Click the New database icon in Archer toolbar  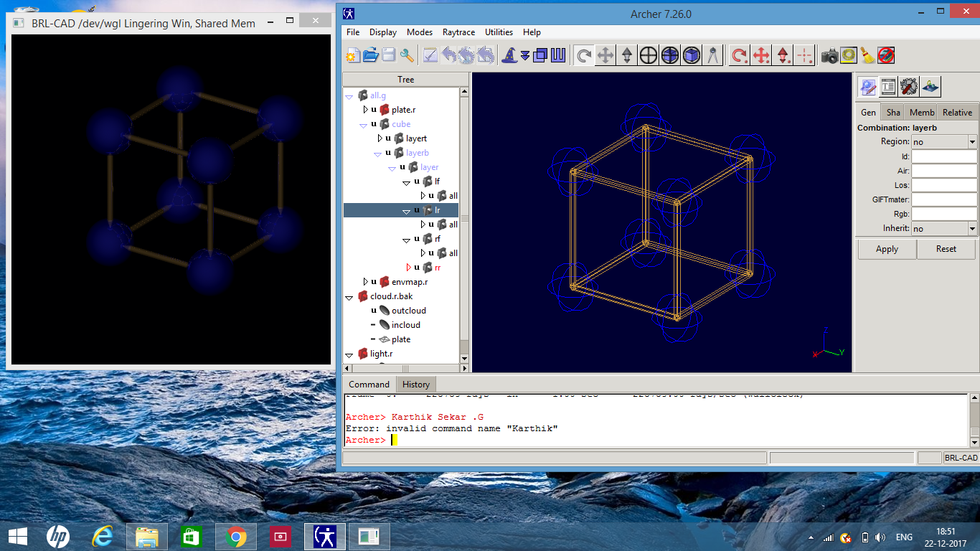point(352,55)
